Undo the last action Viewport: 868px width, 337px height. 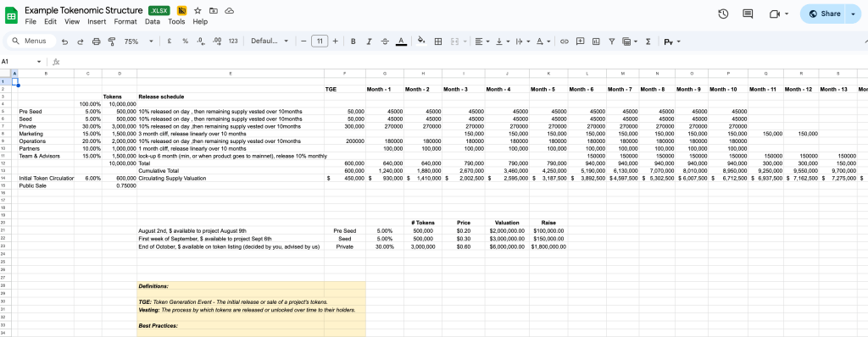click(64, 41)
